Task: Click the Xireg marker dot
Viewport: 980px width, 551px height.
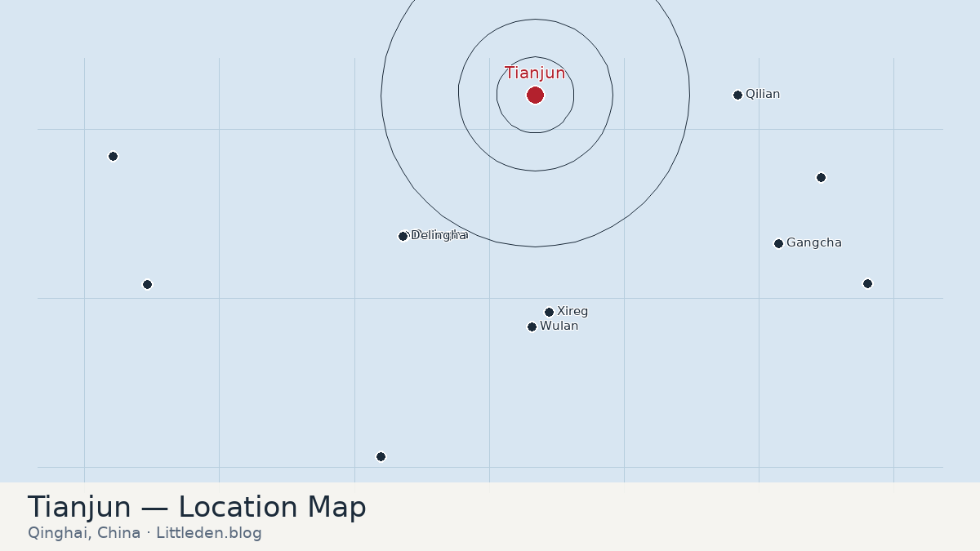Action: (549, 312)
